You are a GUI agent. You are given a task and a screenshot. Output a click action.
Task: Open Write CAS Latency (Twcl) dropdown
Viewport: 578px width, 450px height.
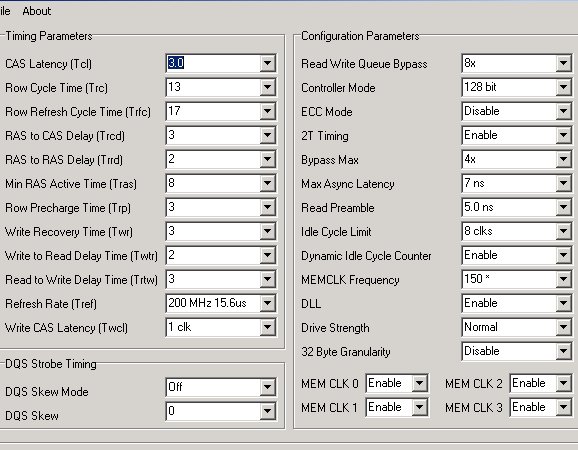[x=268, y=327]
